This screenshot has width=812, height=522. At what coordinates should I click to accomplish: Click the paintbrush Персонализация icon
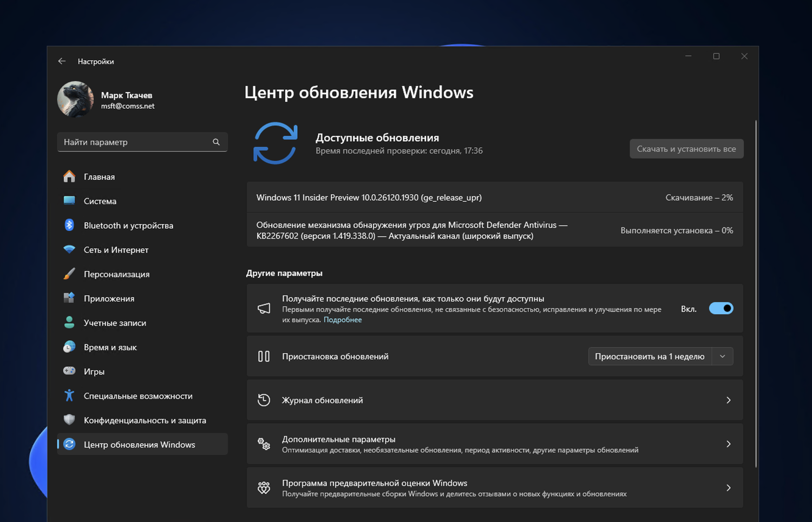(69, 274)
